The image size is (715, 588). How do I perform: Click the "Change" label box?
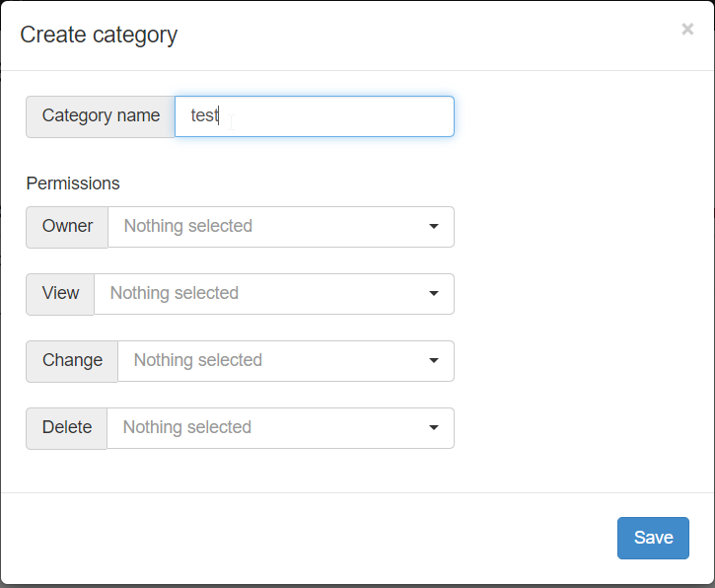pos(72,361)
